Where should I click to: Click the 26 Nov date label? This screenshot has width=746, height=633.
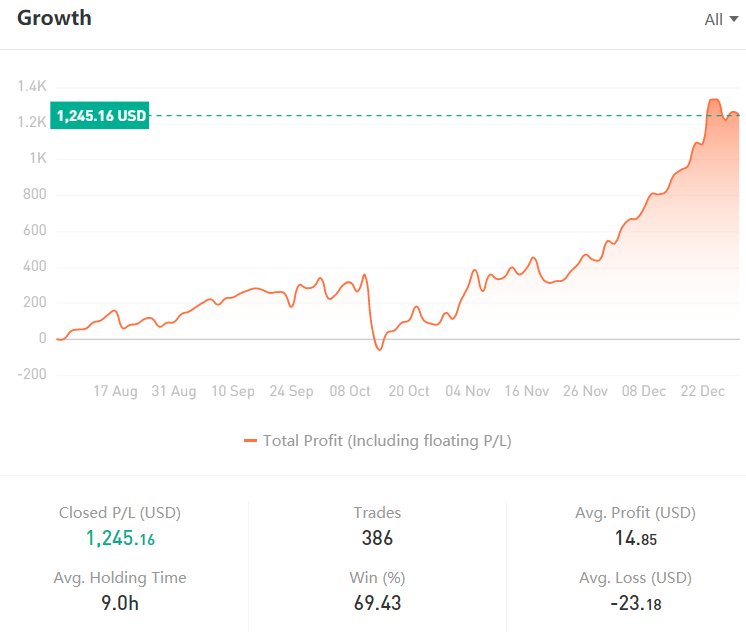pyautogui.click(x=585, y=391)
